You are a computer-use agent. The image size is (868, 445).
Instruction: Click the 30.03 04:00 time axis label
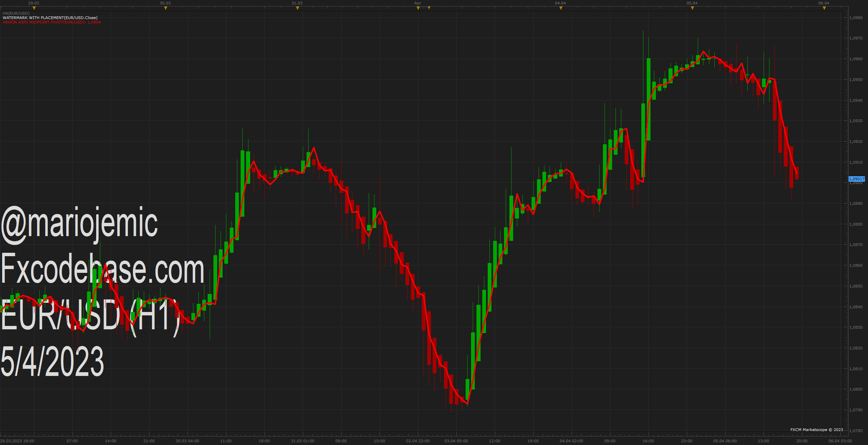coord(187,441)
